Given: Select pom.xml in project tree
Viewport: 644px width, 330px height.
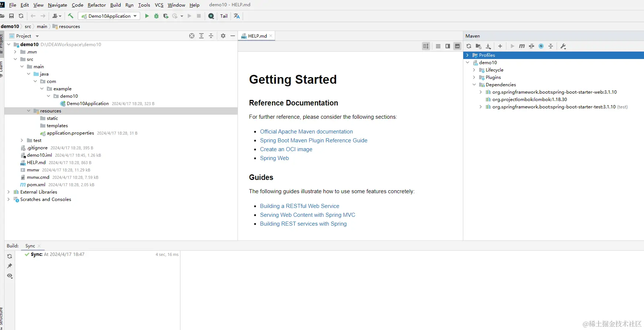Looking at the screenshot, I should pos(36,185).
